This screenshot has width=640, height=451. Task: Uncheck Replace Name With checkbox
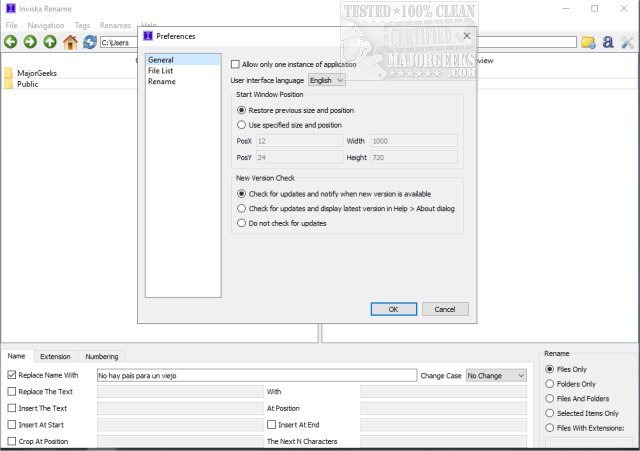12,375
